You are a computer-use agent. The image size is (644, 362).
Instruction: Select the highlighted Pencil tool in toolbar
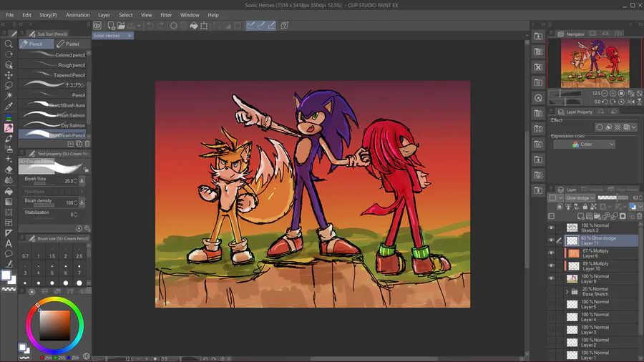tap(8, 127)
